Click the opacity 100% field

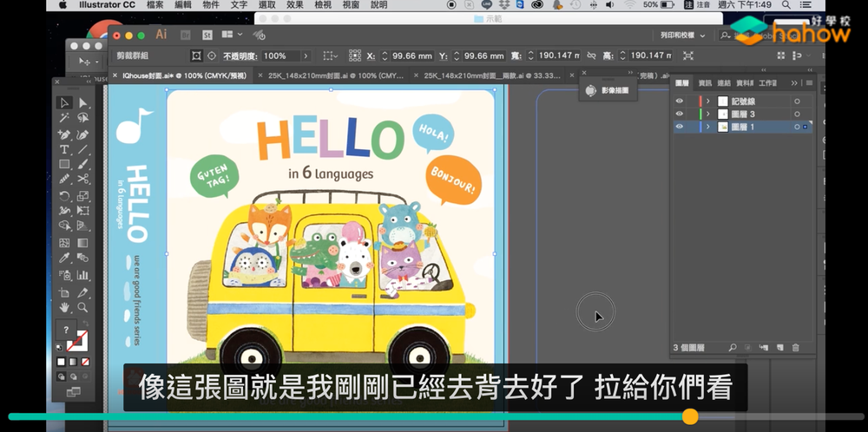click(x=280, y=56)
